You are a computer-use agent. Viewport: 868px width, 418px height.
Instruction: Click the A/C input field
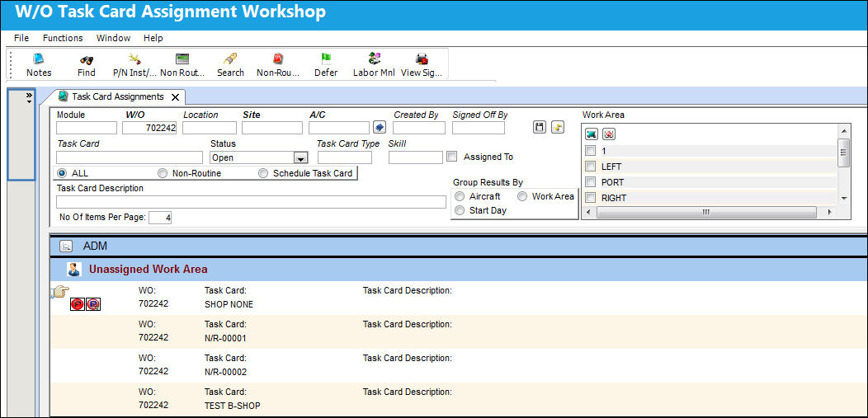point(339,128)
